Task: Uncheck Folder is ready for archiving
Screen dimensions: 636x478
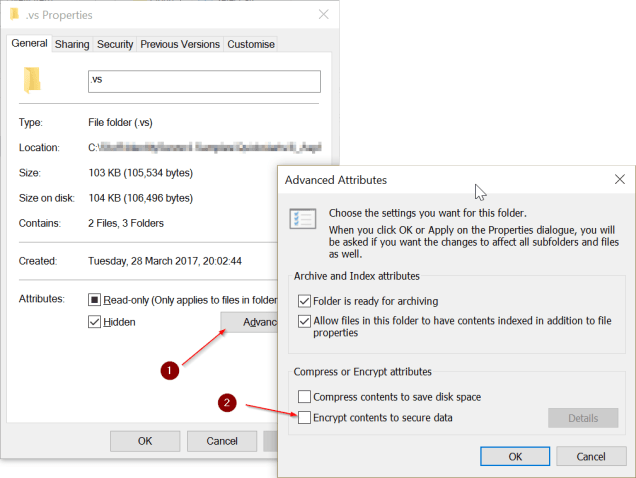Action: [304, 301]
